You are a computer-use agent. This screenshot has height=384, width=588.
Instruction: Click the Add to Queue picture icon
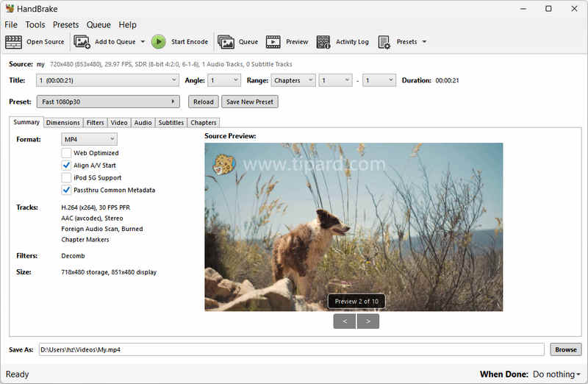click(x=82, y=42)
